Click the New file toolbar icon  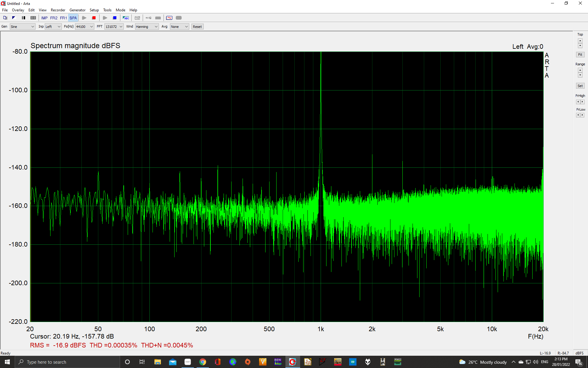click(5, 18)
